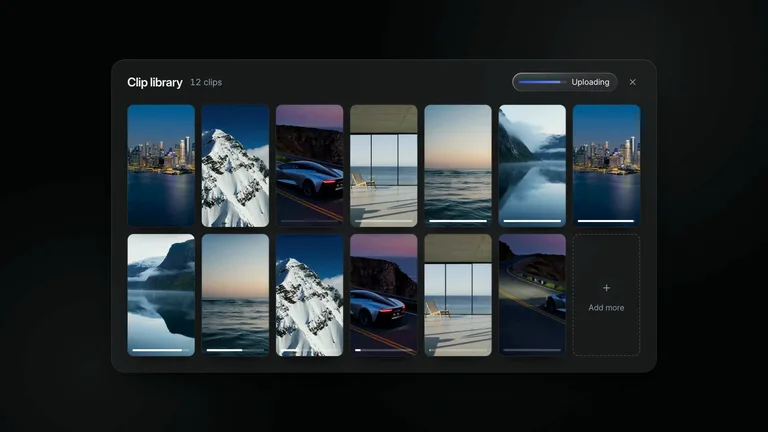Select the city skyline clip above Add more

[606, 166]
